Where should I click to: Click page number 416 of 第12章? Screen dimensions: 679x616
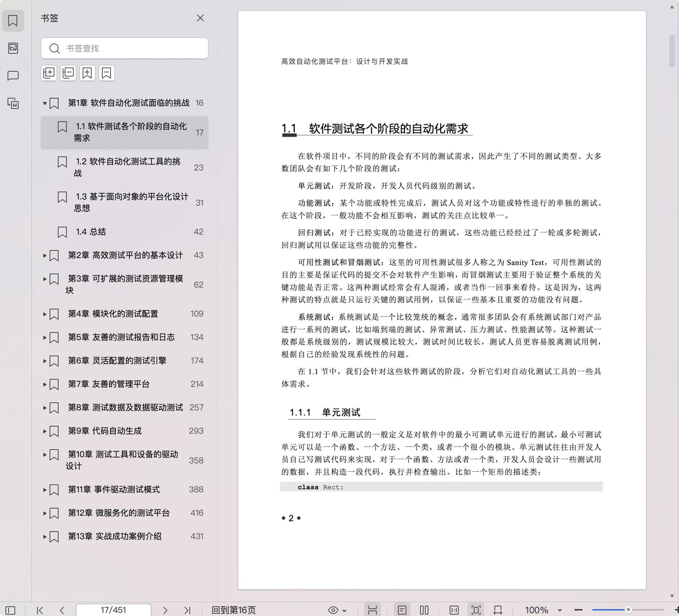tap(197, 513)
